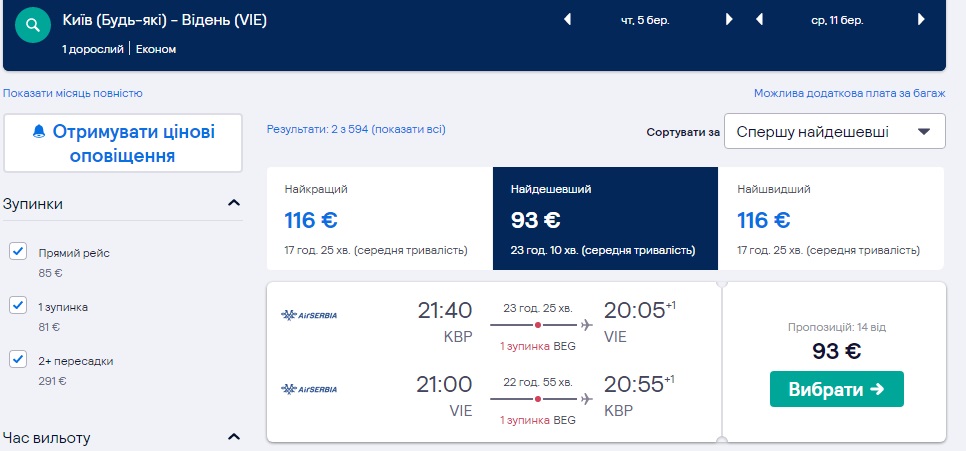
Task: Uncheck the Прямий рейс checkbox
Action: click(x=18, y=252)
